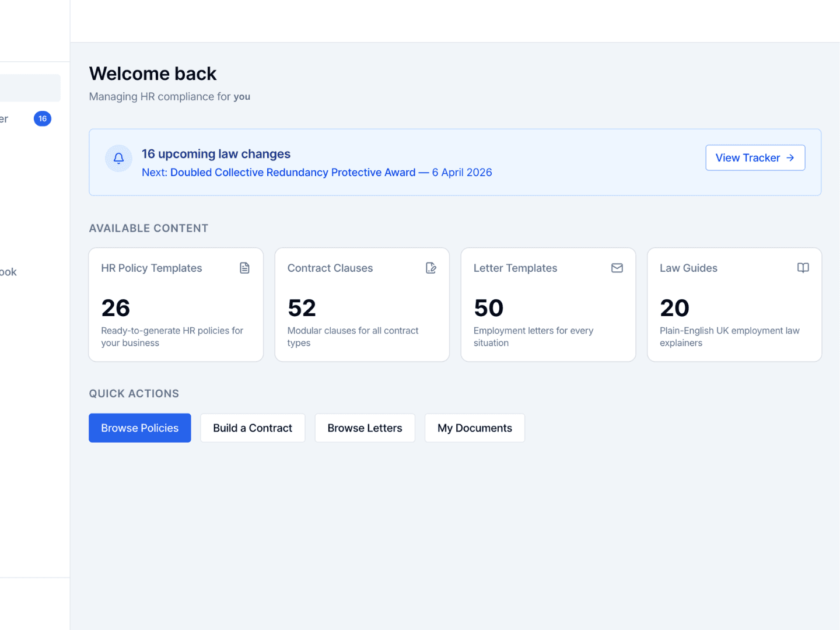Click the pen-edit icon on Contract Clauses card
Viewport: 840px width, 630px height.
[x=431, y=268]
